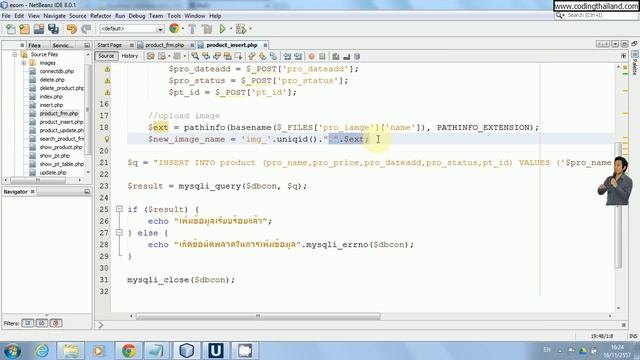Switch to the Start Page tab
Screen dimensions: 640x360
[109, 45]
